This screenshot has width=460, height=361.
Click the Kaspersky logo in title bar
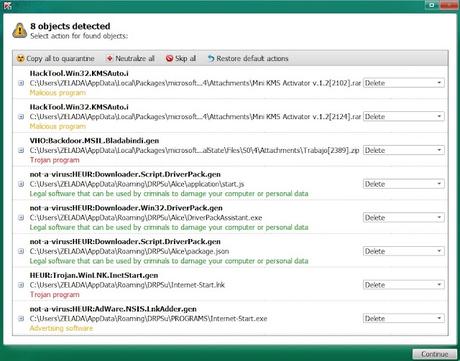(7, 5)
